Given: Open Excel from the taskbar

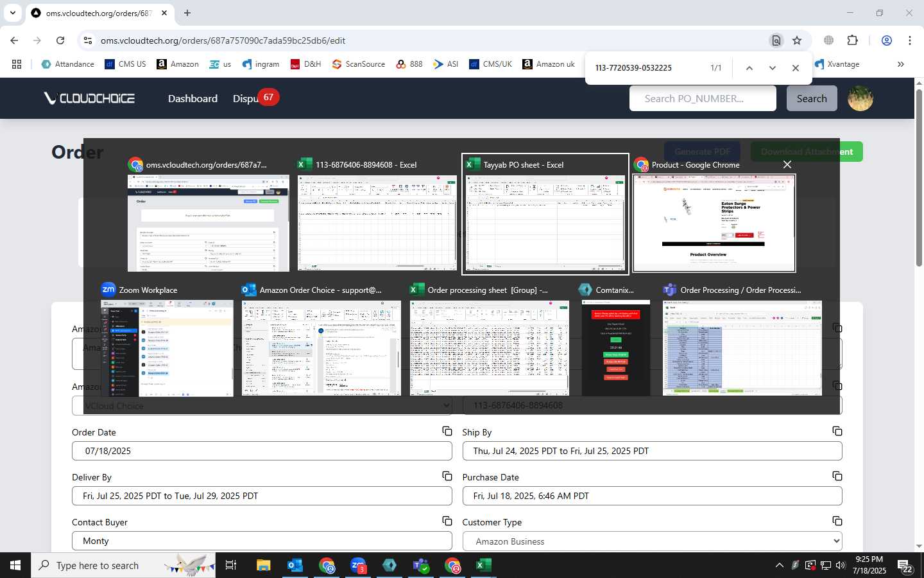Looking at the screenshot, I should coord(484,565).
